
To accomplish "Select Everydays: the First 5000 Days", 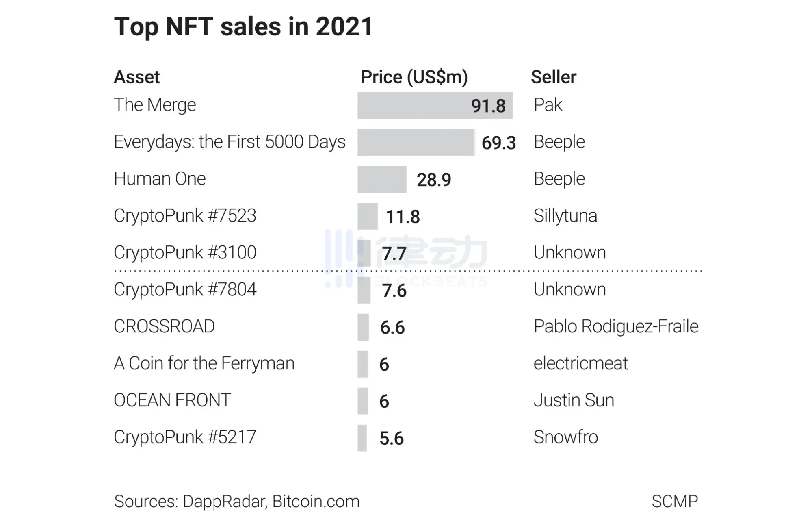I will click(x=230, y=142).
